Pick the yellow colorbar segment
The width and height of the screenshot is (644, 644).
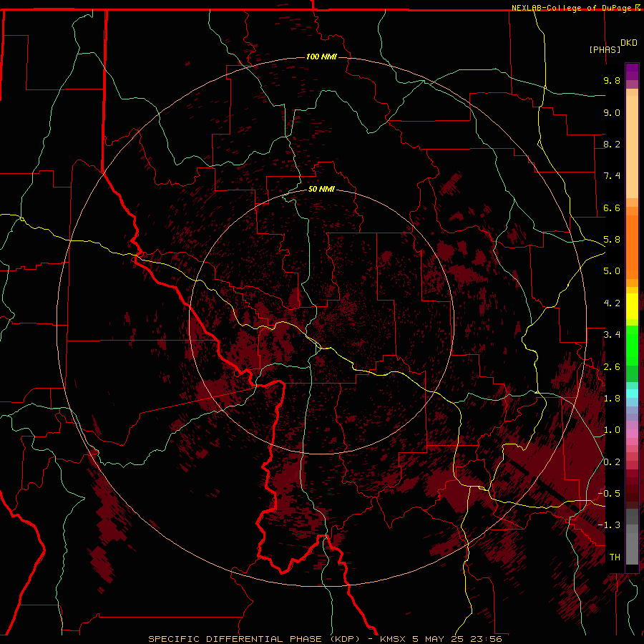pyautogui.click(x=632, y=306)
